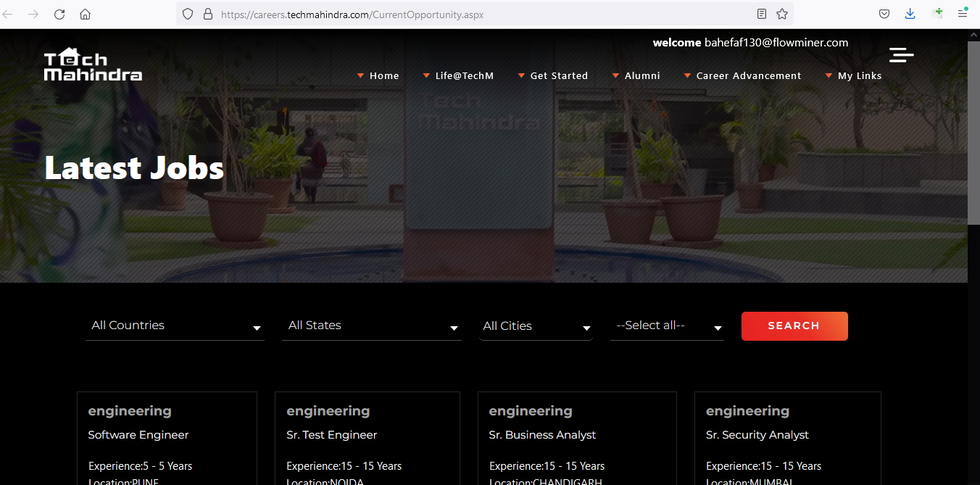The height and width of the screenshot is (485, 980).
Task: Click the shield tracking protection icon
Action: (x=188, y=14)
